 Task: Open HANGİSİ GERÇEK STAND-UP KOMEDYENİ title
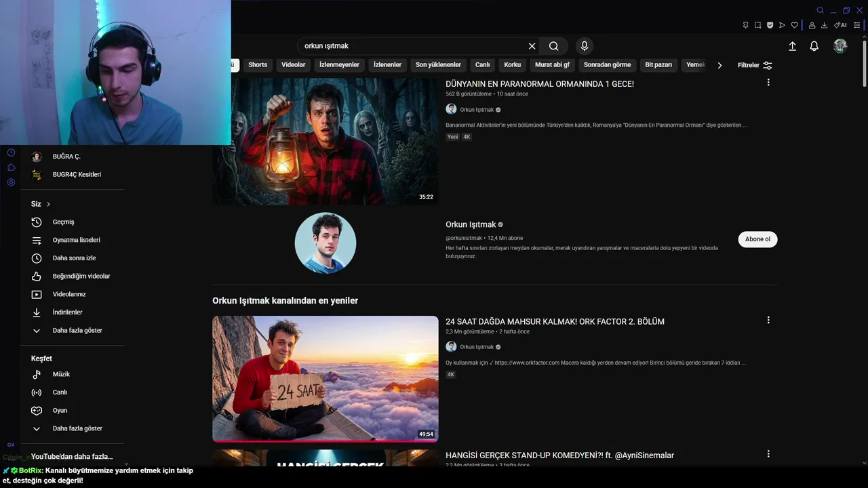tap(559, 455)
